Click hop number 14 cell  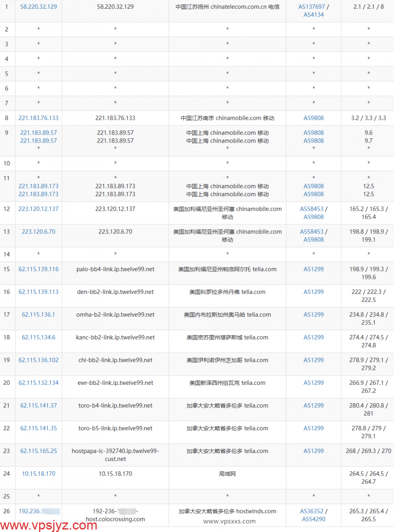tap(7, 254)
